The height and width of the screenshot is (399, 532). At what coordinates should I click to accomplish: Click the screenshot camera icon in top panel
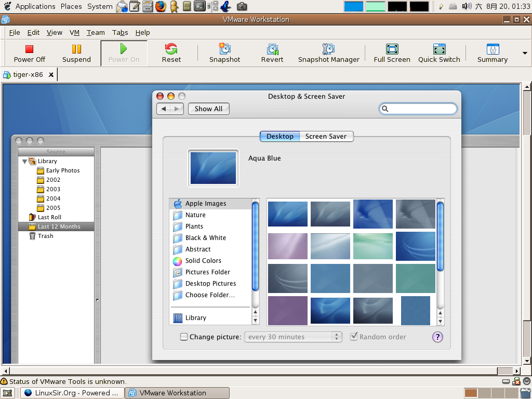click(242, 6)
